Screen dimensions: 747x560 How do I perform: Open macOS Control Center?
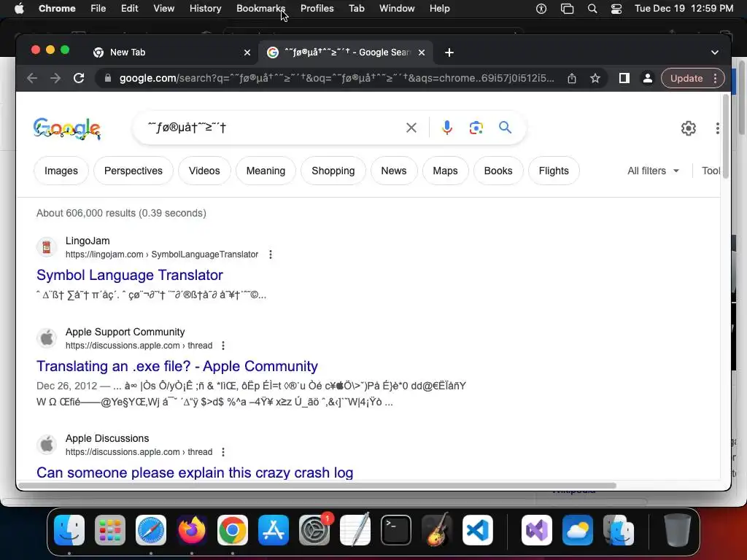pos(616,9)
